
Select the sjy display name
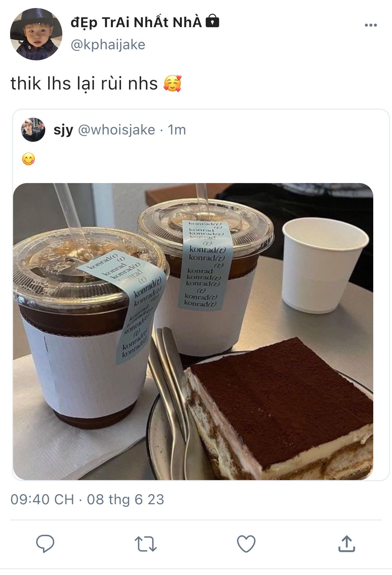click(63, 130)
